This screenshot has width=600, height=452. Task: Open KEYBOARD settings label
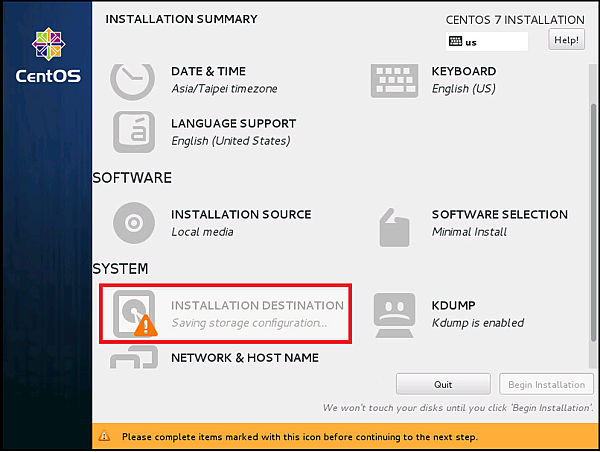464,71
